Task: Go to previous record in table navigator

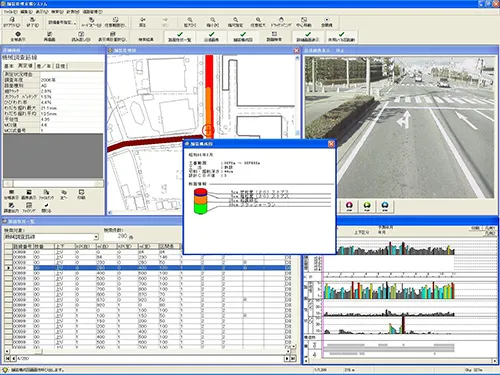Action: [x=13, y=358]
